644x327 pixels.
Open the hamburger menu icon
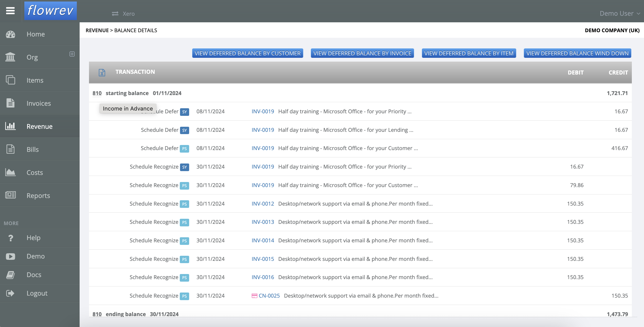10,11
